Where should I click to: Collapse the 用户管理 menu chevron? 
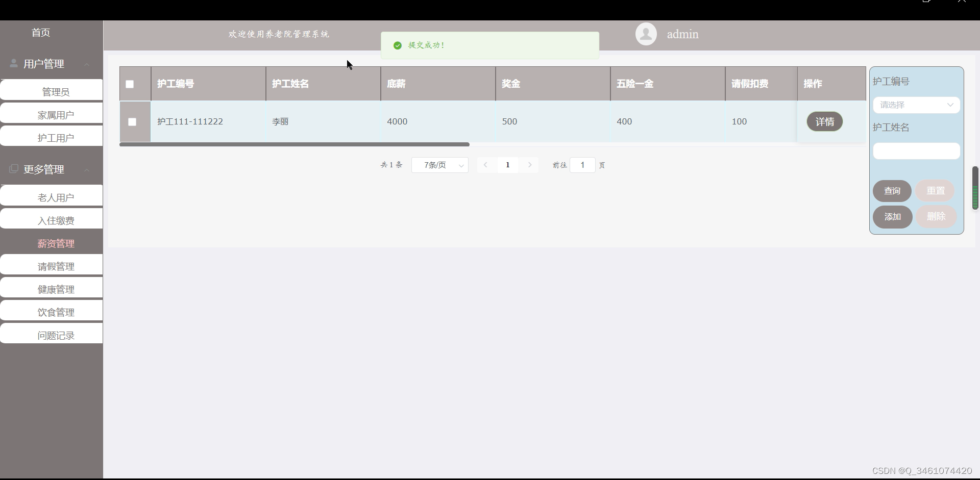tap(87, 64)
